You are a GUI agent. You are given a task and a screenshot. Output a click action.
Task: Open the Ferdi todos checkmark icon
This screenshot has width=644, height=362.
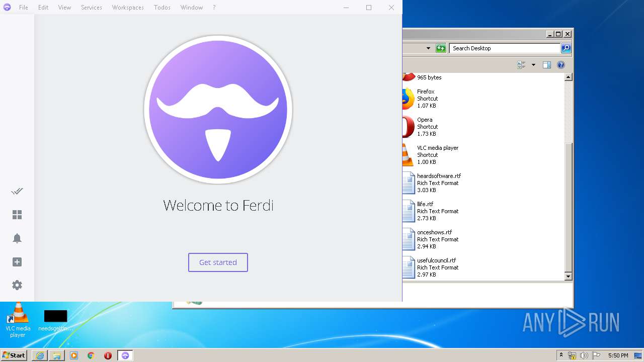(17, 191)
